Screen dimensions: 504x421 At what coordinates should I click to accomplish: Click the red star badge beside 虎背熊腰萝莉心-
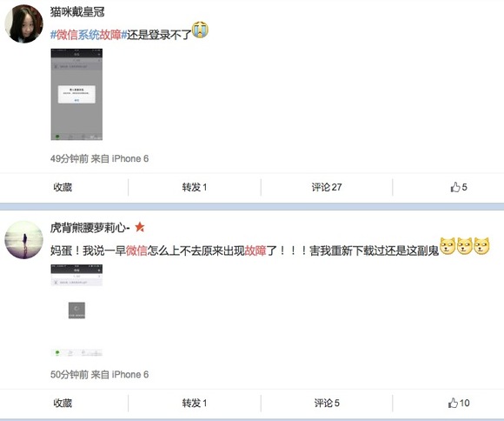140,227
